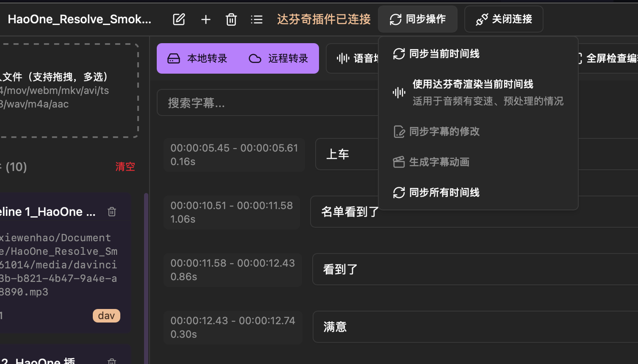
Task: Click plug icon in 关闭连接 button
Action: (x=482, y=19)
